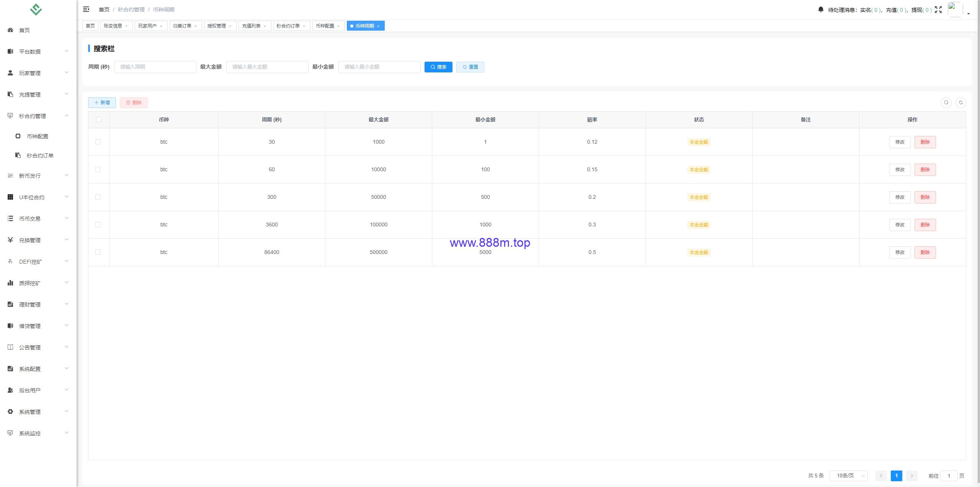This screenshot has width=980, height=487.
Task: Switch to the 归集订单 tab
Action: coord(185,26)
